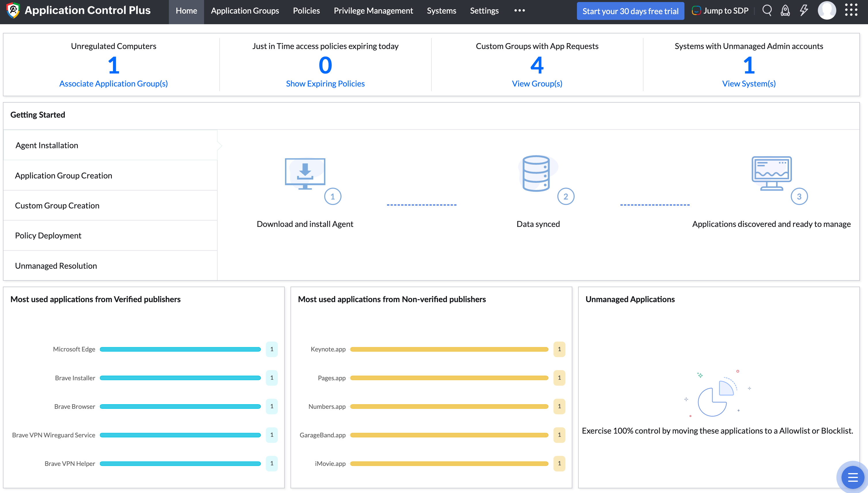
Task: Click the Unmanaged Applications heading
Action: pos(630,299)
